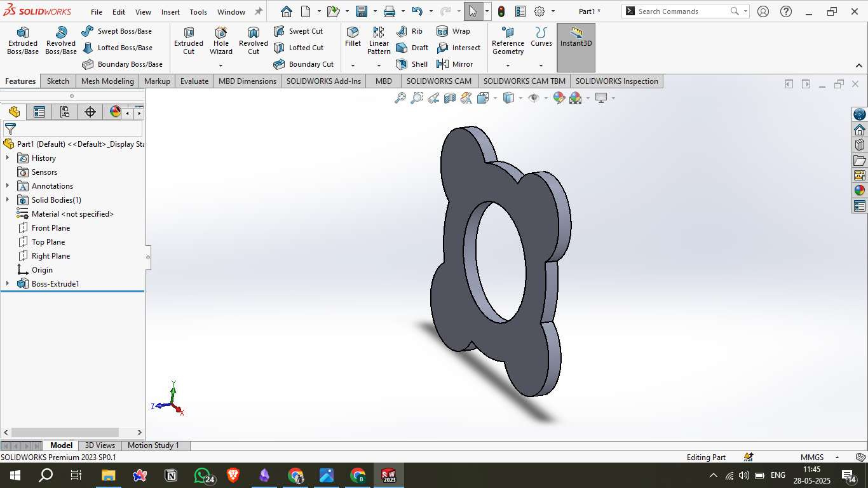Toggle the rebuild traffic light icon
The image size is (868, 488).
[x=501, y=11]
